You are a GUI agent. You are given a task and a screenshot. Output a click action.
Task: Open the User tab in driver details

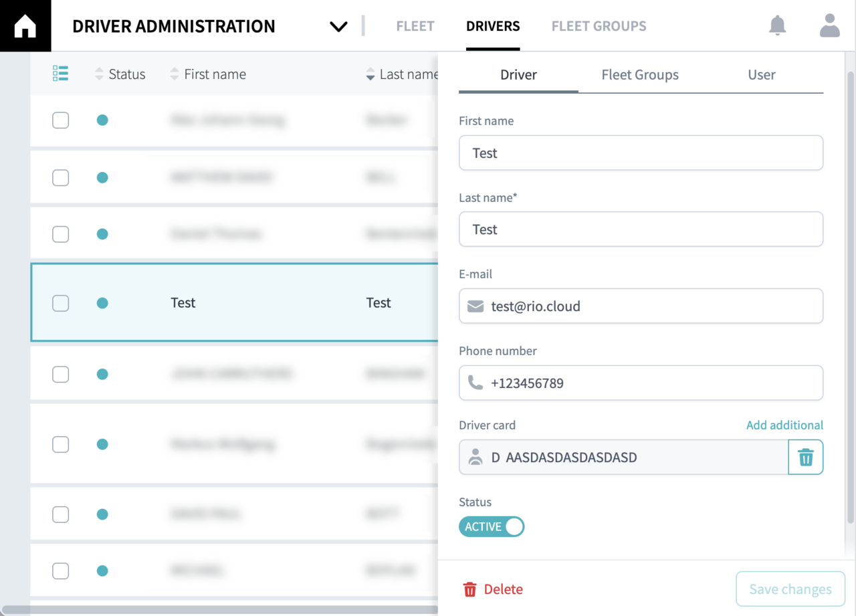tap(761, 75)
